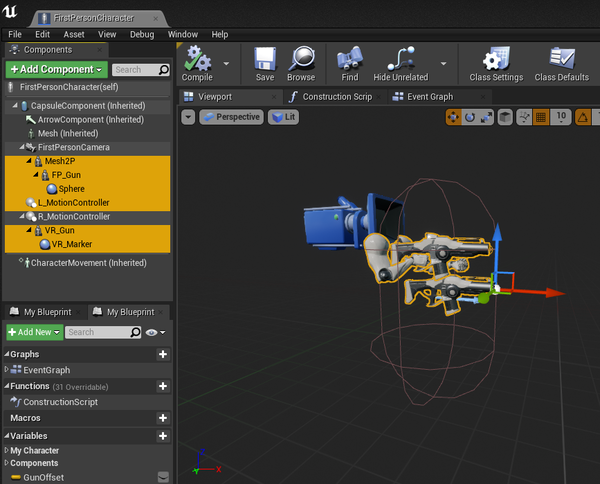The image size is (600, 484).
Task: Click the Compile blueprint icon
Action: click(197, 59)
